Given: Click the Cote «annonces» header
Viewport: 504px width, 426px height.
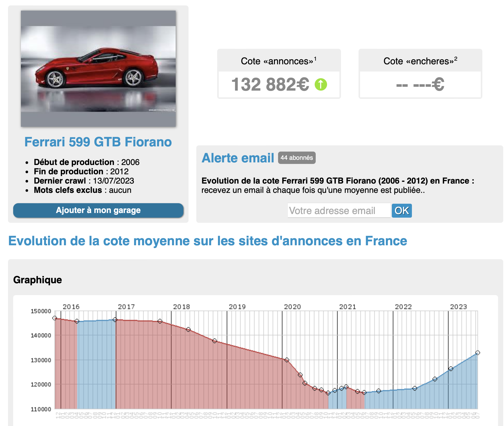Looking at the screenshot, I should tap(279, 61).
